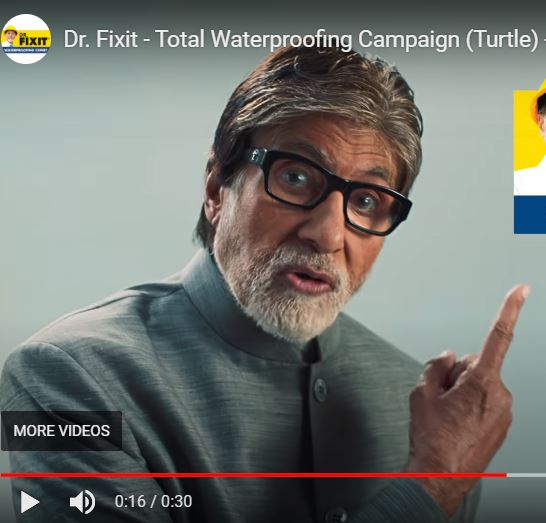546x523 pixels.
Task: Click the middle of the red played progress bar
Action: click(x=253, y=475)
